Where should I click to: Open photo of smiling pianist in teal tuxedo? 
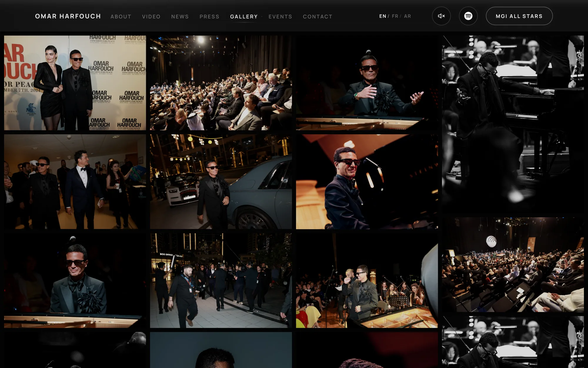tap(75, 281)
